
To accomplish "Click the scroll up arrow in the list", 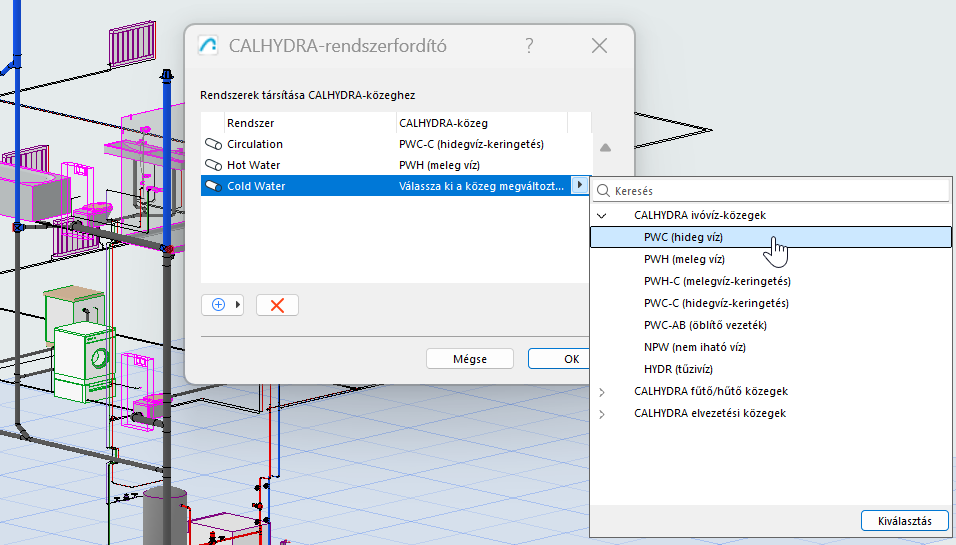I will (x=605, y=148).
